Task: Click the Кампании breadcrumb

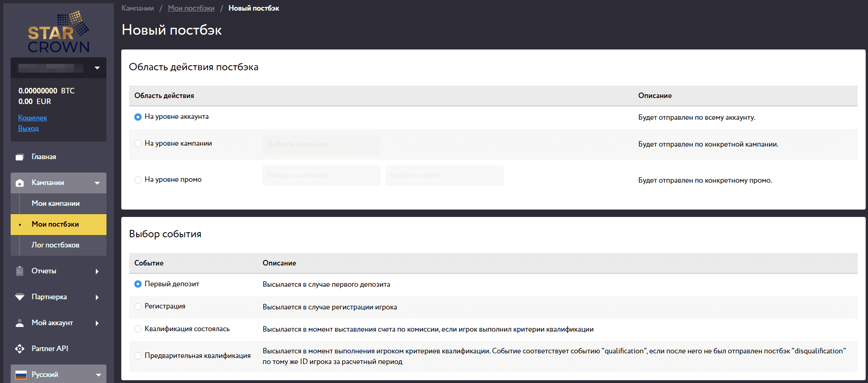Action: (137, 8)
